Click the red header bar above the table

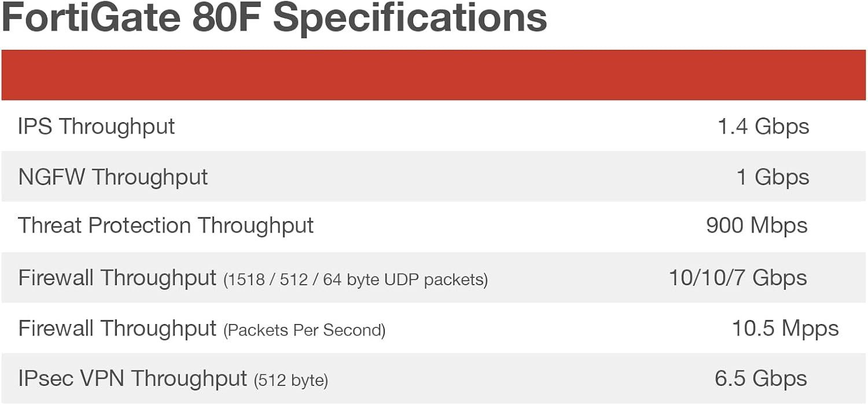[434, 75]
